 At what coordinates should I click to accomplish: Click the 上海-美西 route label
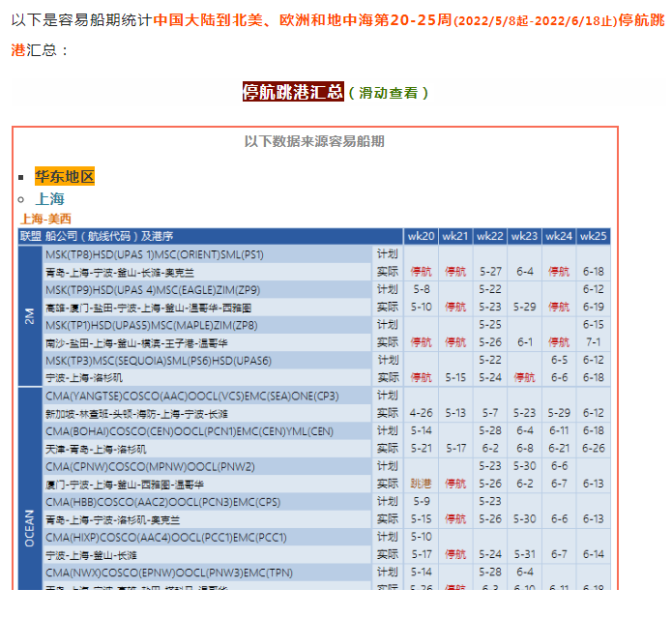pyautogui.click(x=45, y=219)
